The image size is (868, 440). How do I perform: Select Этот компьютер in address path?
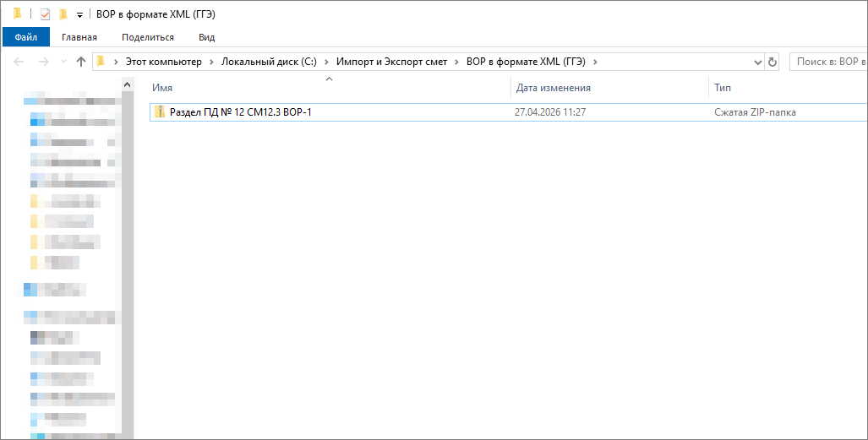(x=164, y=62)
